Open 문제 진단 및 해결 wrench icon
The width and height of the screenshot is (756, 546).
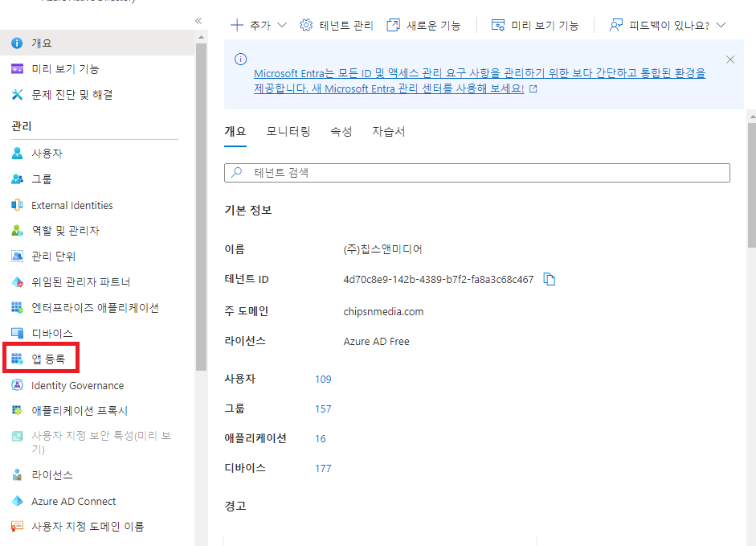coord(17,95)
